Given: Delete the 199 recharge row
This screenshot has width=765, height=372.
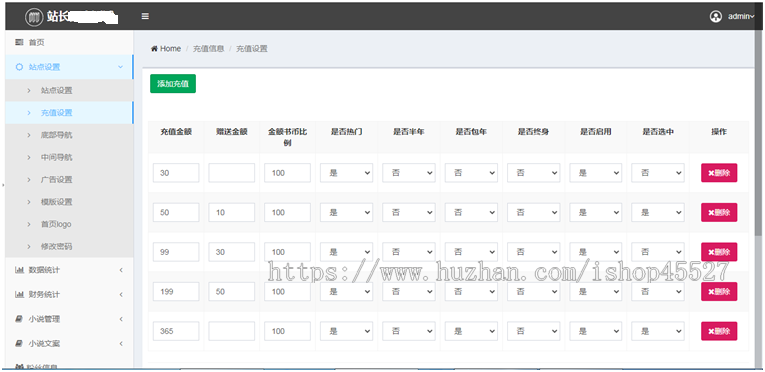Looking at the screenshot, I should click(x=719, y=291).
